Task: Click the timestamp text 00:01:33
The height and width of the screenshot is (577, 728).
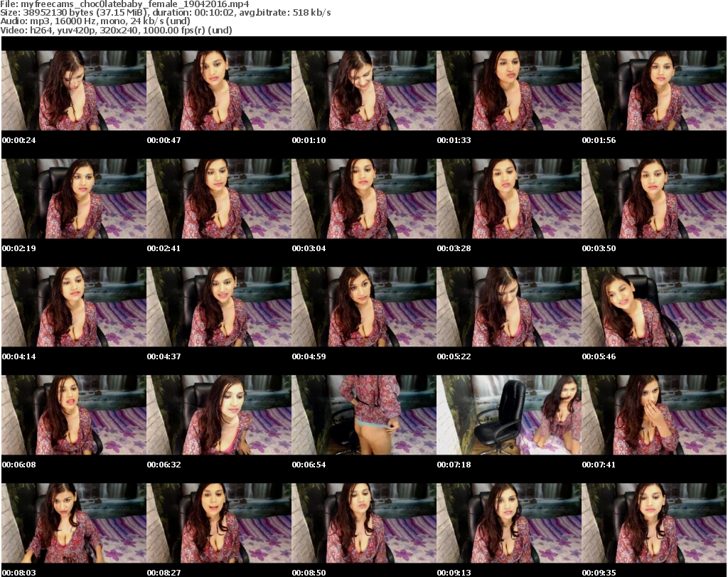Action: [454, 140]
